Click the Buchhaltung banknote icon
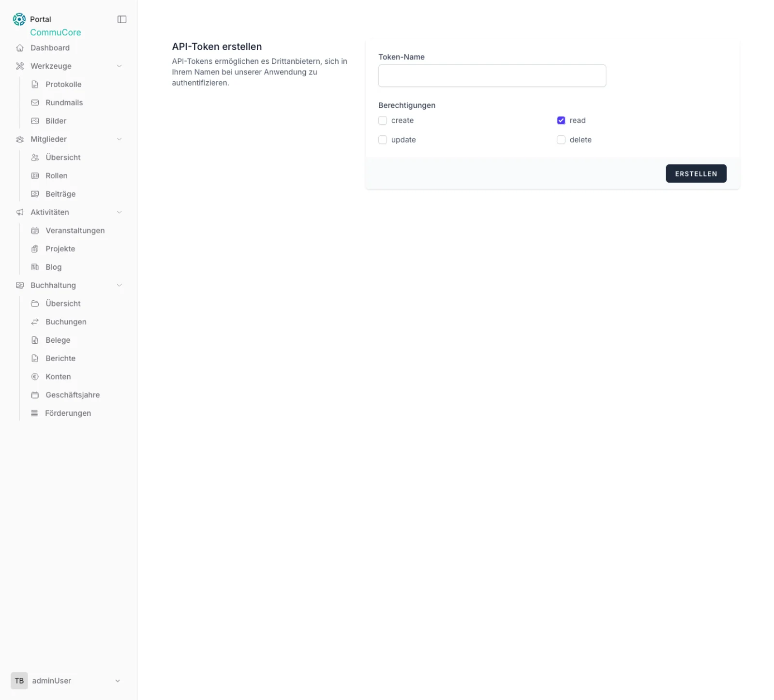Image resolution: width=774 pixels, height=700 pixels. pos(20,285)
